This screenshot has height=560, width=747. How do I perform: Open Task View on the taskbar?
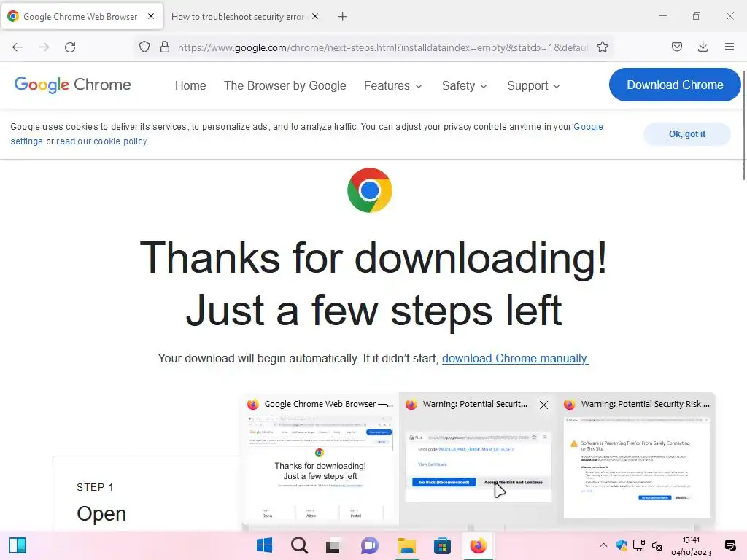coord(333,545)
